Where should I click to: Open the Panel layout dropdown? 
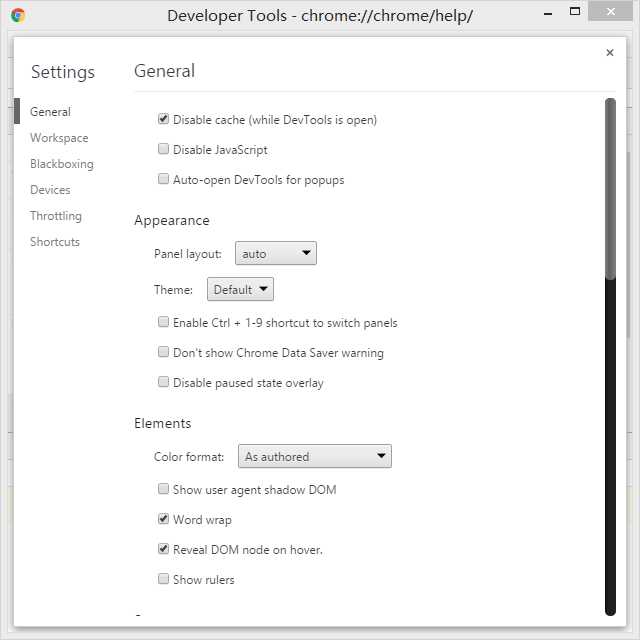276,253
